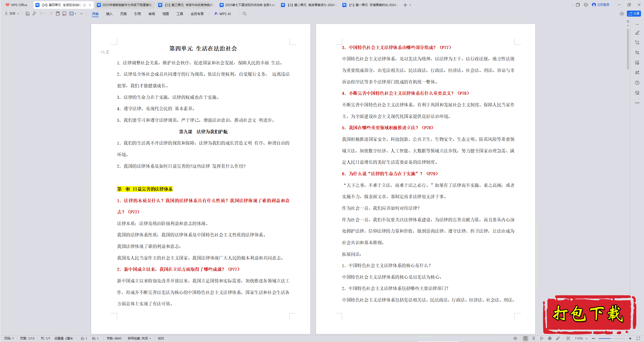Click the second red-marked document icon in quick toolbar

64,14
